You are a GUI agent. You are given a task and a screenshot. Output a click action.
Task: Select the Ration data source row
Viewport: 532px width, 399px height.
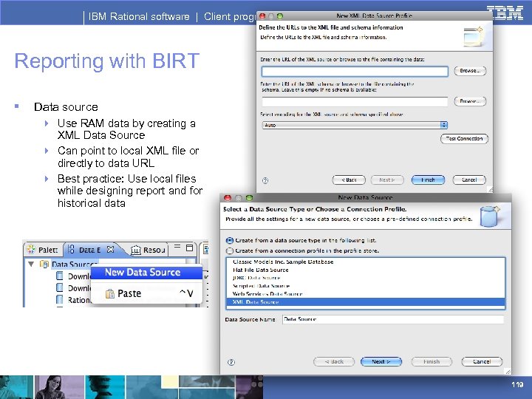point(74,300)
